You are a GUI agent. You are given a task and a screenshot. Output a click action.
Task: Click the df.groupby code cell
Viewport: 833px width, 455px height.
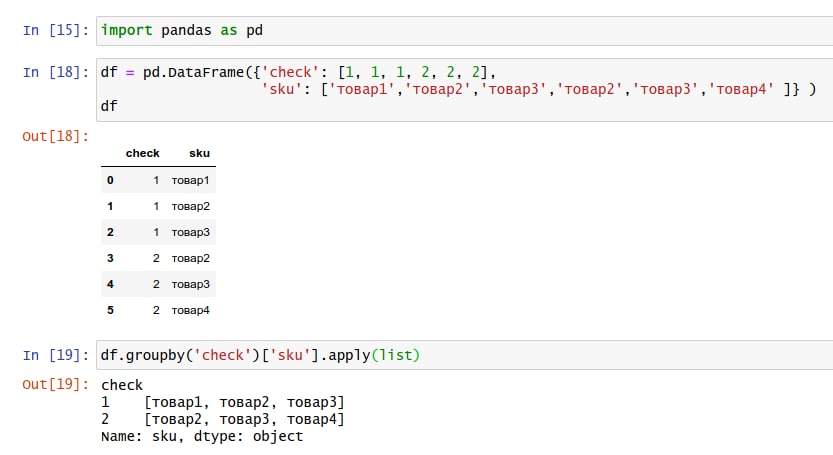pyautogui.click(x=464, y=355)
